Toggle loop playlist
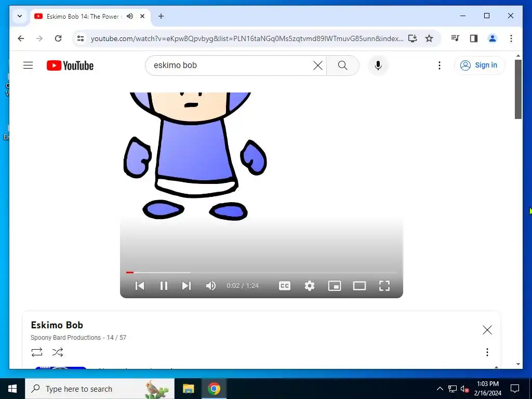532x399 pixels. click(x=37, y=352)
